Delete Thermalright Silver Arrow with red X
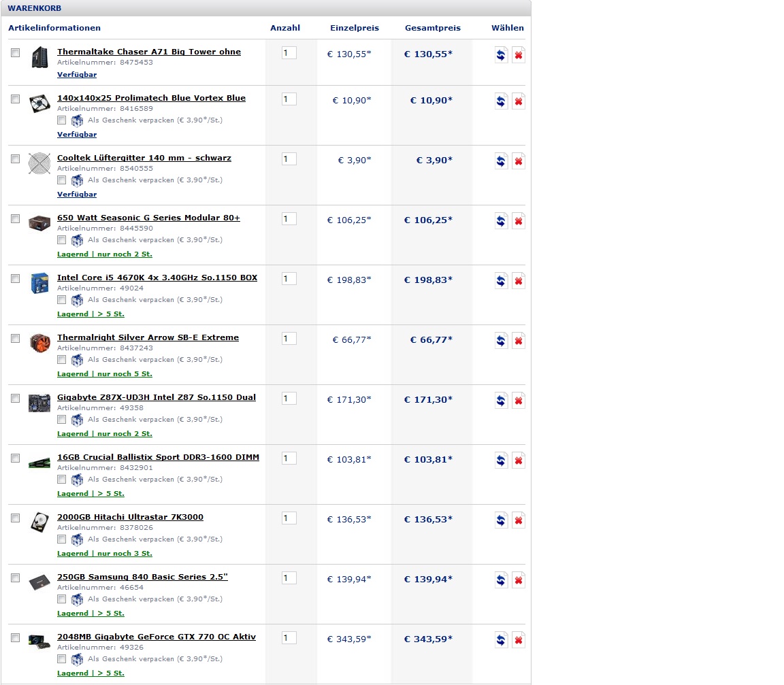This screenshot has height=685, width=784. pos(519,341)
